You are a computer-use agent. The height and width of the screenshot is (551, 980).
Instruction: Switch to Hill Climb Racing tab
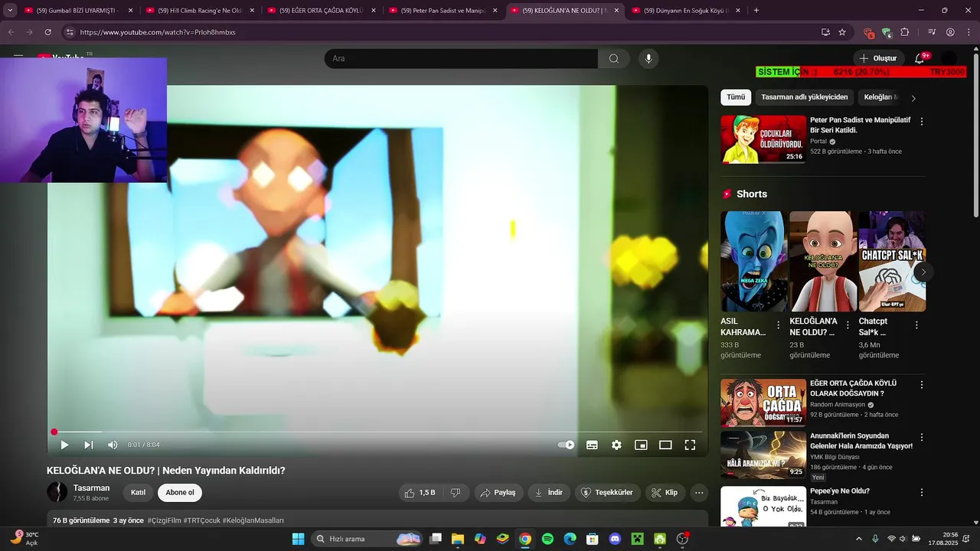pyautogui.click(x=199, y=11)
